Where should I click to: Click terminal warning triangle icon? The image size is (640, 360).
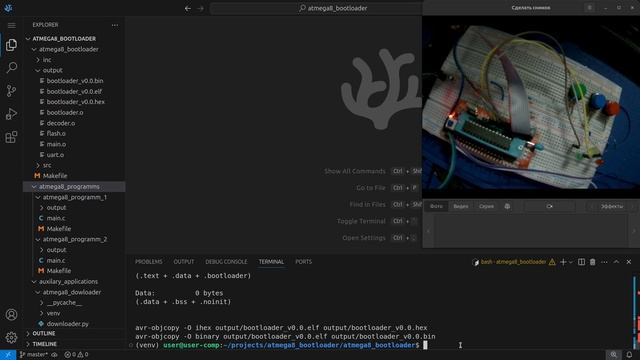[x=552, y=262]
